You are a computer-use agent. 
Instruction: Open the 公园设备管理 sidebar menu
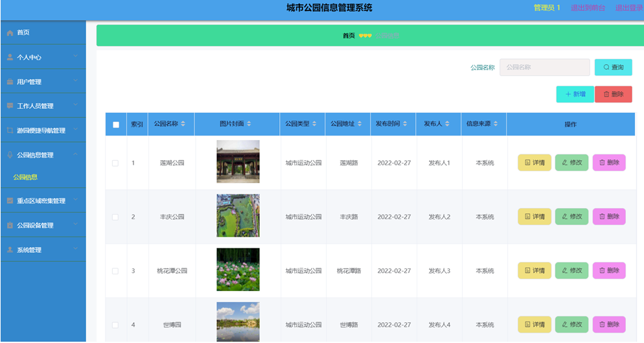(43, 225)
